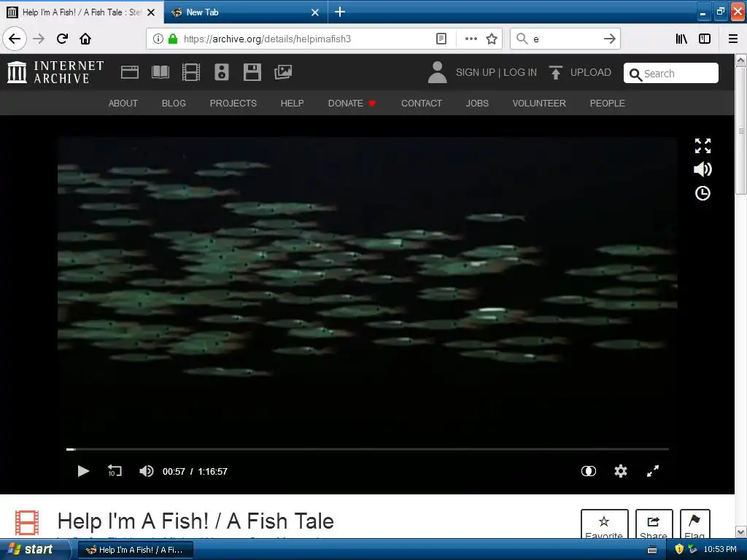The width and height of the screenshot is (747, 560).
Task: Click the video progress bar
Action: click(368, 449)
